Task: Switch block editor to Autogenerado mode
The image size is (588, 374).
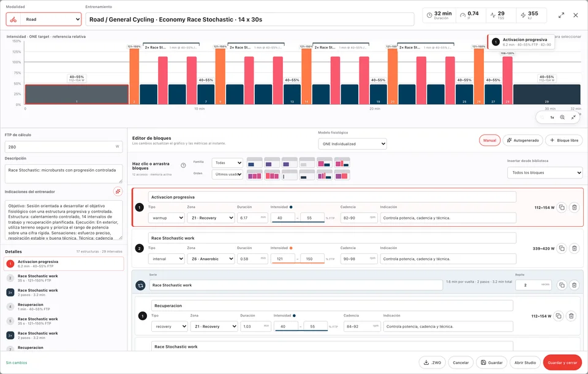Action: pyautogui.click(x=522, y=140)
